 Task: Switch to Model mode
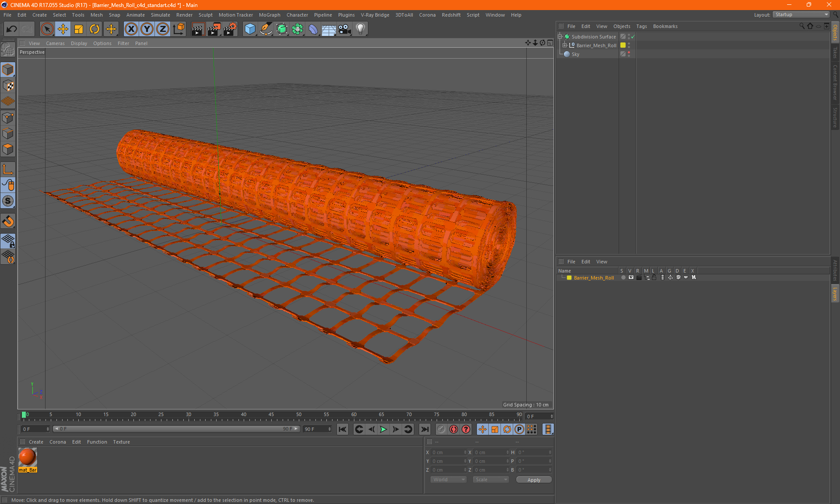(8, 70)
